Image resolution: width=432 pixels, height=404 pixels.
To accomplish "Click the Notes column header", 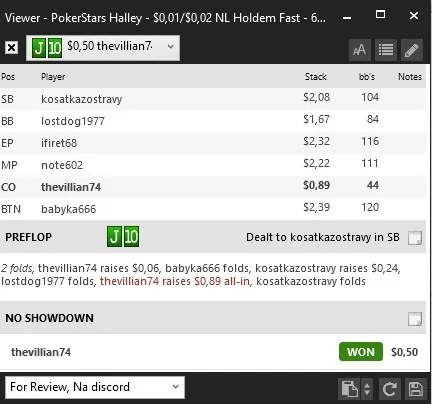I will click(x=410, y=77).
